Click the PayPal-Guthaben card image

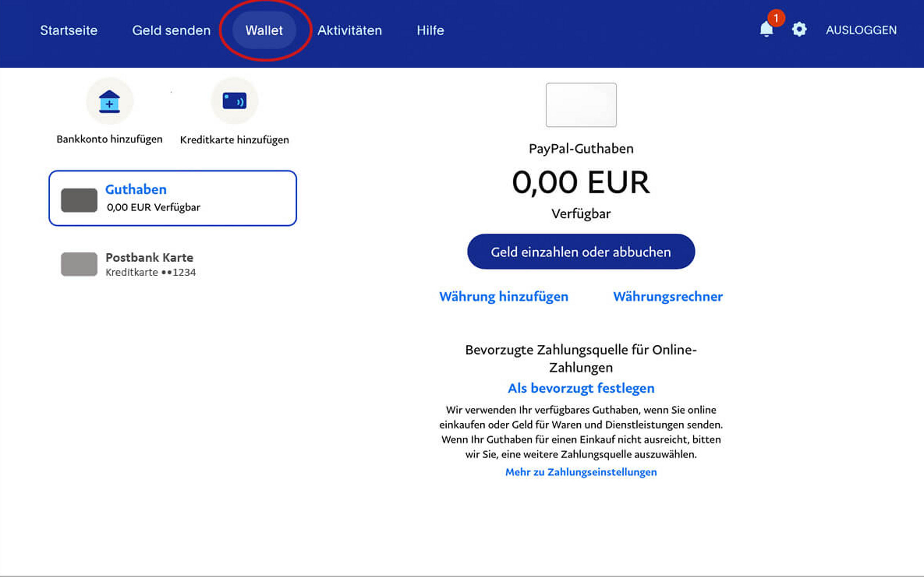(x=581, y=105)
